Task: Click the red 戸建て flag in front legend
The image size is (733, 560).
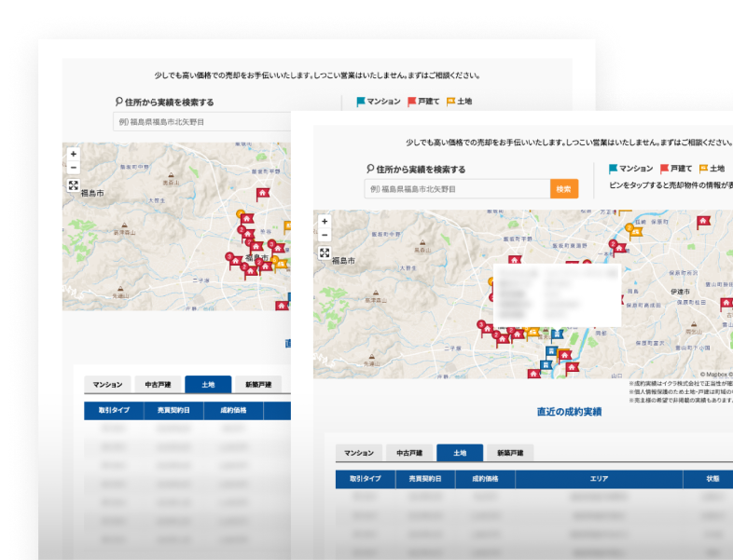Action: [664, 169]
